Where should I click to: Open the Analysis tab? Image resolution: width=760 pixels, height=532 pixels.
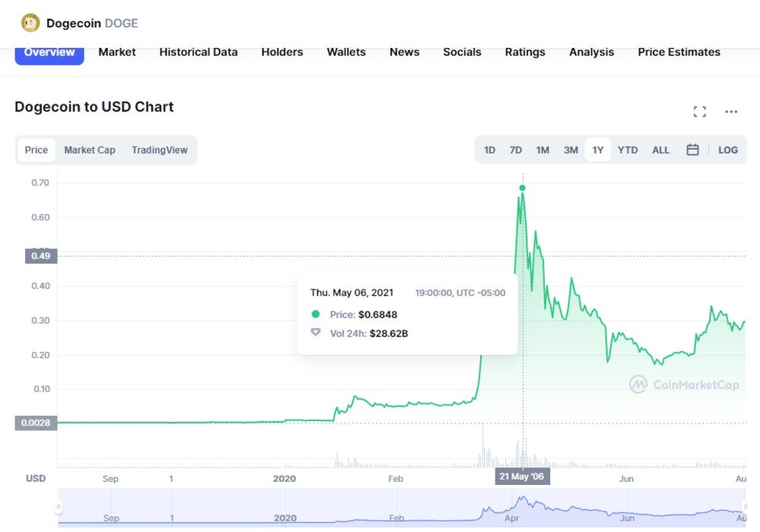tap(591, 52)
